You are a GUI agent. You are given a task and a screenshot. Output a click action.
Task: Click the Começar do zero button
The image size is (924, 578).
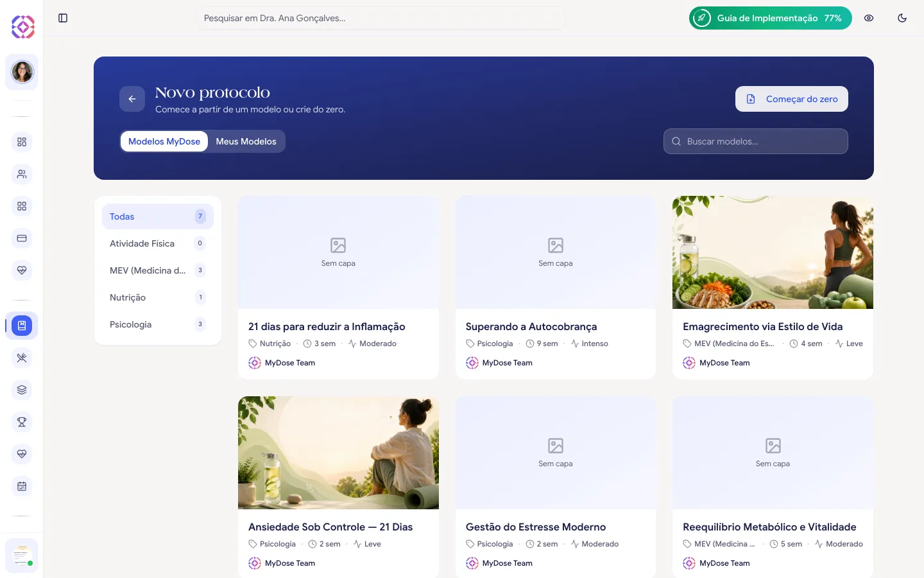tap(792, 99)
